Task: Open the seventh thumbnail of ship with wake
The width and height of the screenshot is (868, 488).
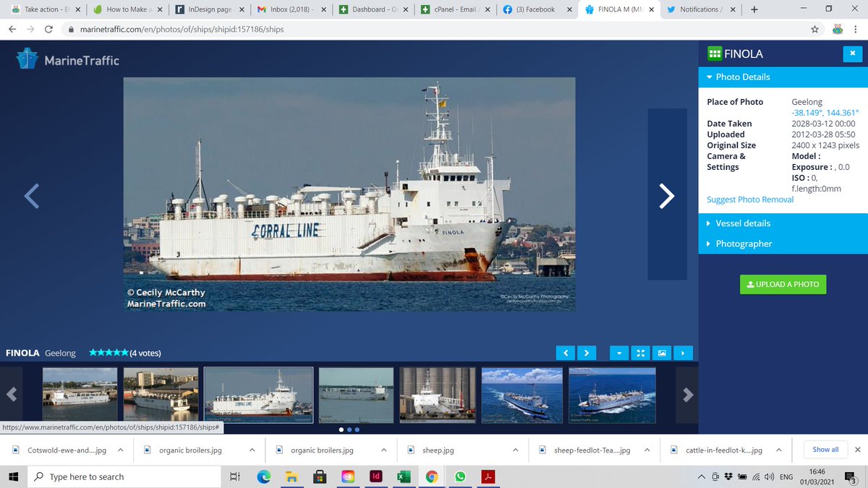Action: [612, 395]
